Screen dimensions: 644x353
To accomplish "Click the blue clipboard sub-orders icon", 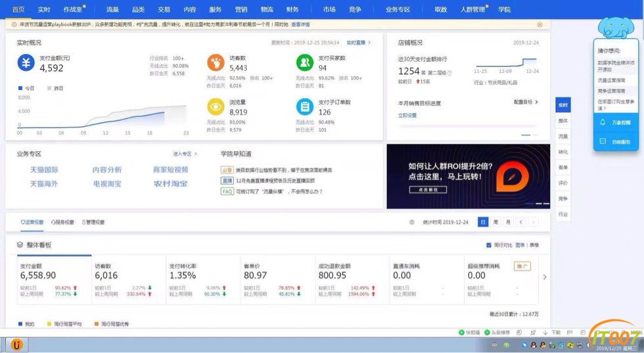I will click(x=305, y=107).
